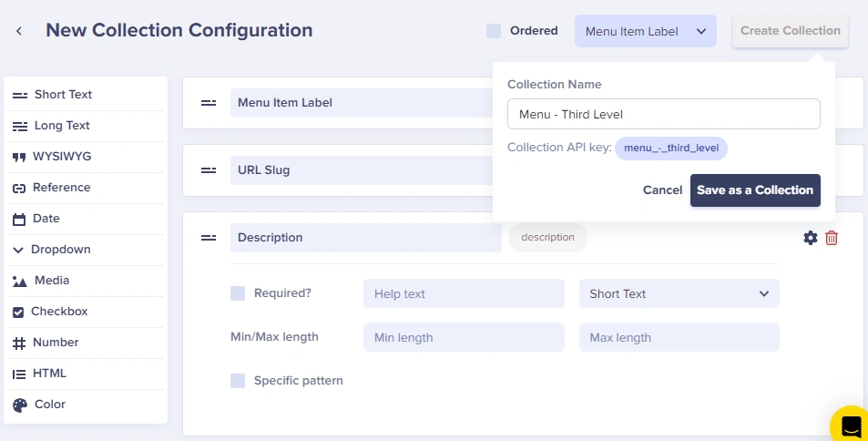Click the Collection Name input field
Viewport: 868px width, 441px height.
click(x=663, y=114)
